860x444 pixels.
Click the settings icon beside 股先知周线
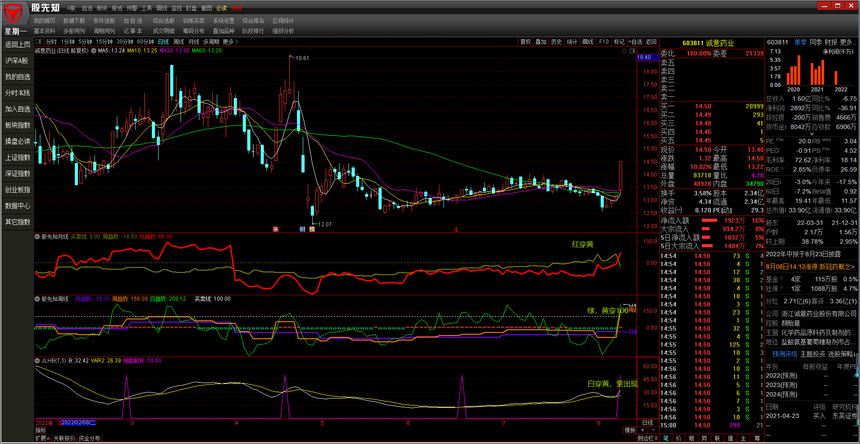(x=38, y=299)
